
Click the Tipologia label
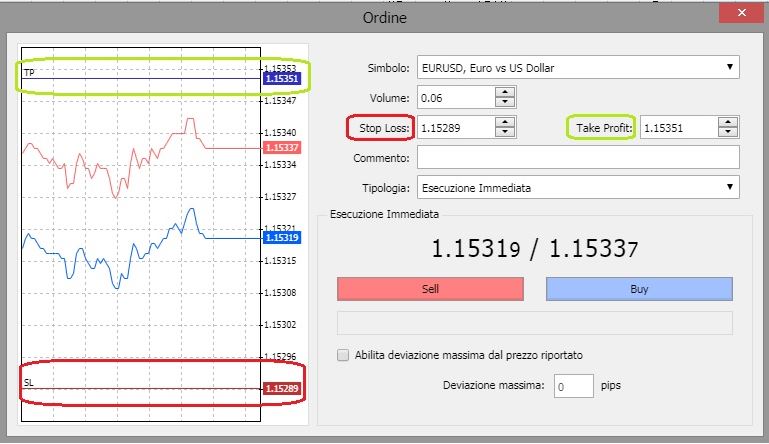pos(386,188)
